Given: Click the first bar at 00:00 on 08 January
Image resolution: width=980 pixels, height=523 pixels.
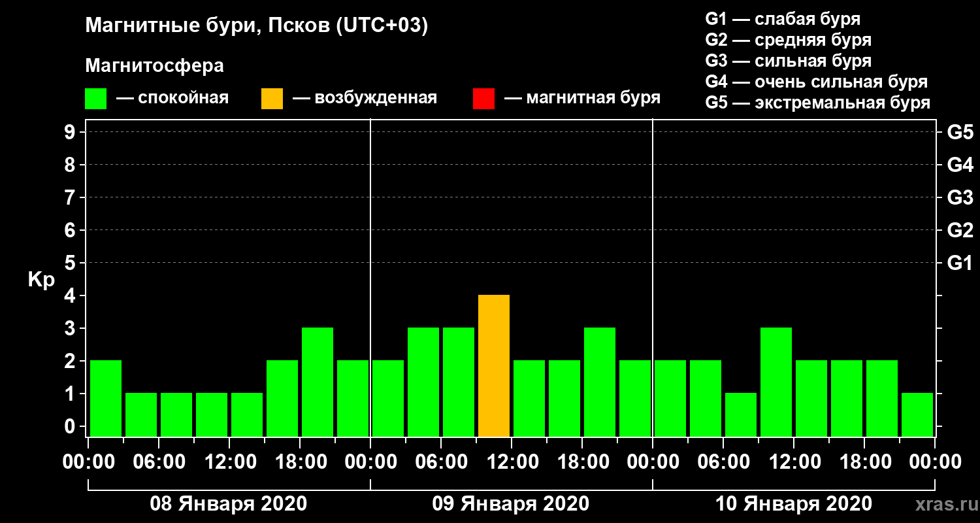Looking at the screenshot, I should tap(106, 399).
